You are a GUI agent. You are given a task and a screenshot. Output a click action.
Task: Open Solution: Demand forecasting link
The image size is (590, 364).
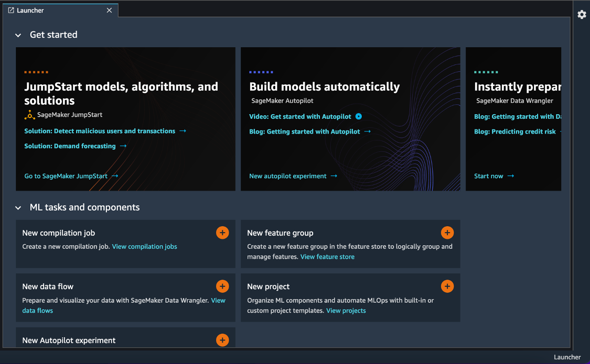pos(70,146)
